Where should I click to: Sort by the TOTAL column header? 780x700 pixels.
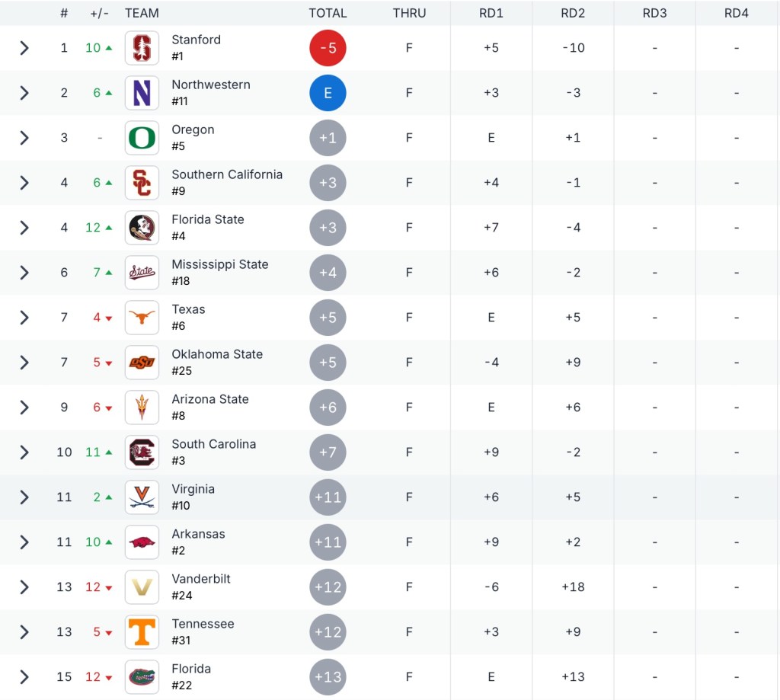pyautogui.click(x=328, y=13)
